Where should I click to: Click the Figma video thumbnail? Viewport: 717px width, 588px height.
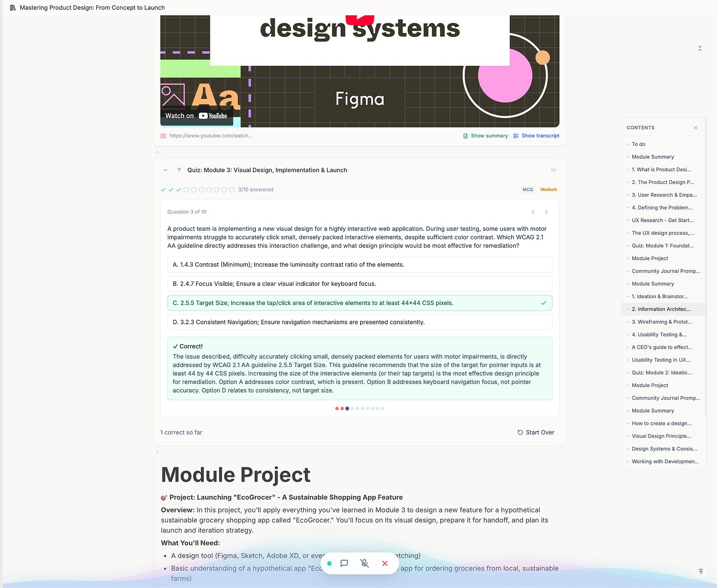tap(359, 71)
